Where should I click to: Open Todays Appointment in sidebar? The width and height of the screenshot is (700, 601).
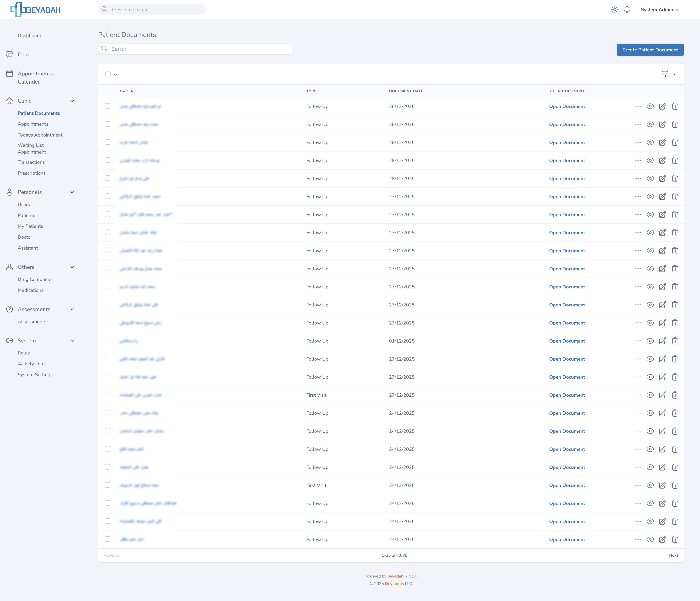tap(40, 135)
